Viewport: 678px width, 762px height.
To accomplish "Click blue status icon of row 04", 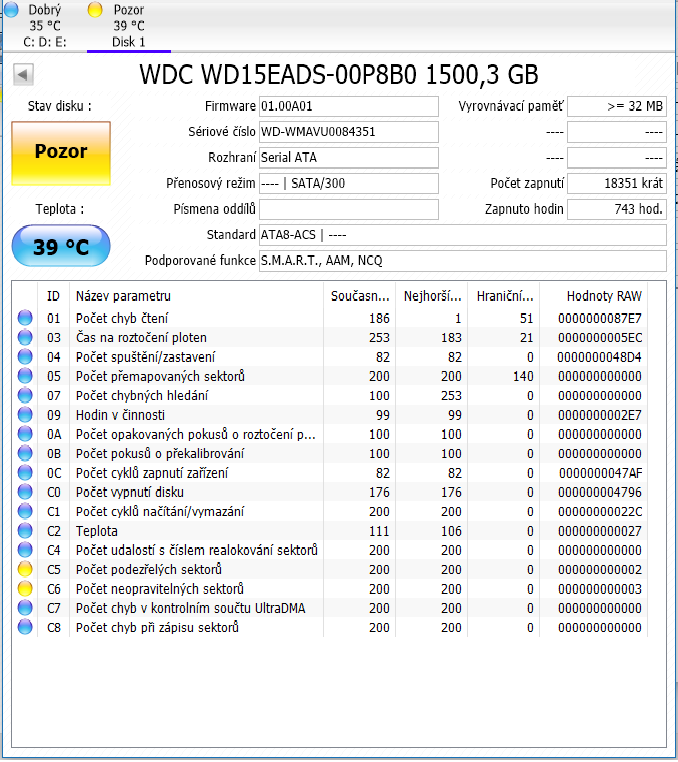I will click(x=25, y=357).
